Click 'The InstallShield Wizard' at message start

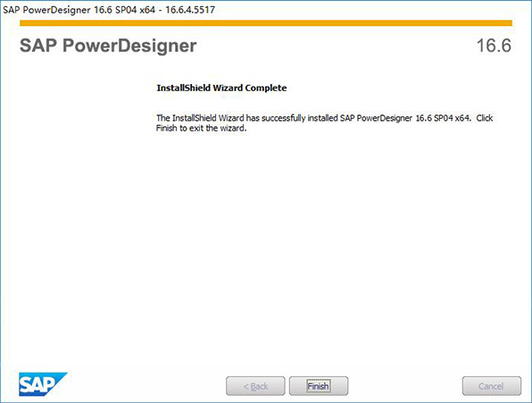tap(200, 118)
